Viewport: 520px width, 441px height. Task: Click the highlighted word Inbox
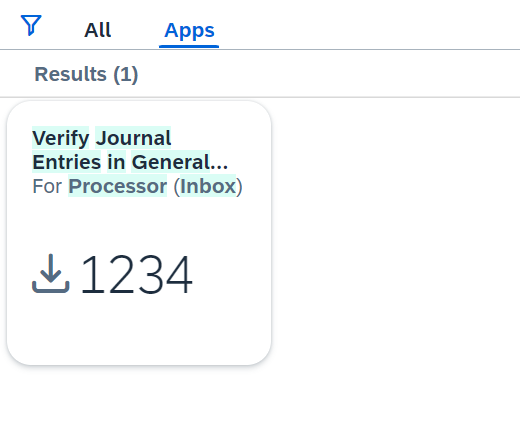(x=208, y=186)
